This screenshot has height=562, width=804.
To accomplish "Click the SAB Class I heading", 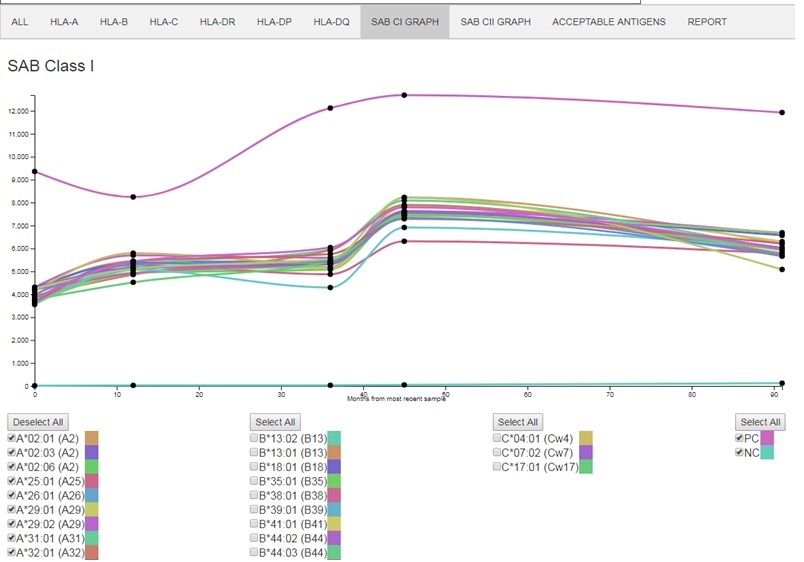I will click(51, 66).
